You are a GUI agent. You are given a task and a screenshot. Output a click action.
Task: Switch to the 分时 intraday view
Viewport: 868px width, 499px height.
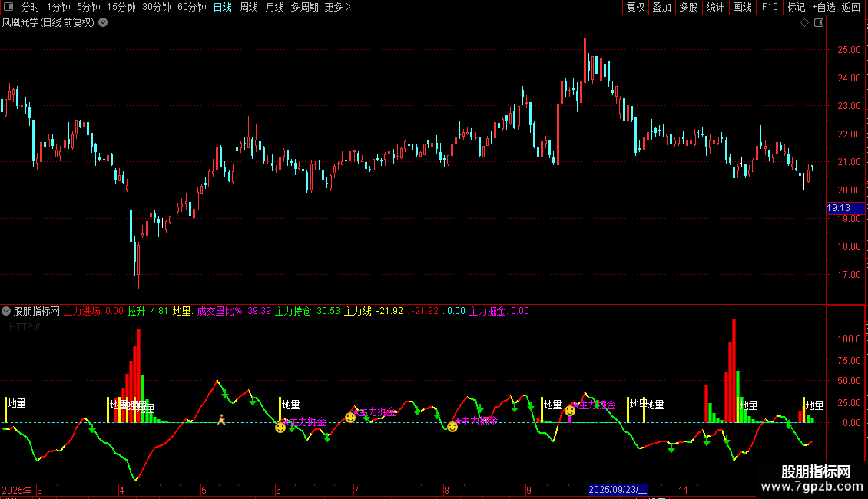(x=31, y=7)
